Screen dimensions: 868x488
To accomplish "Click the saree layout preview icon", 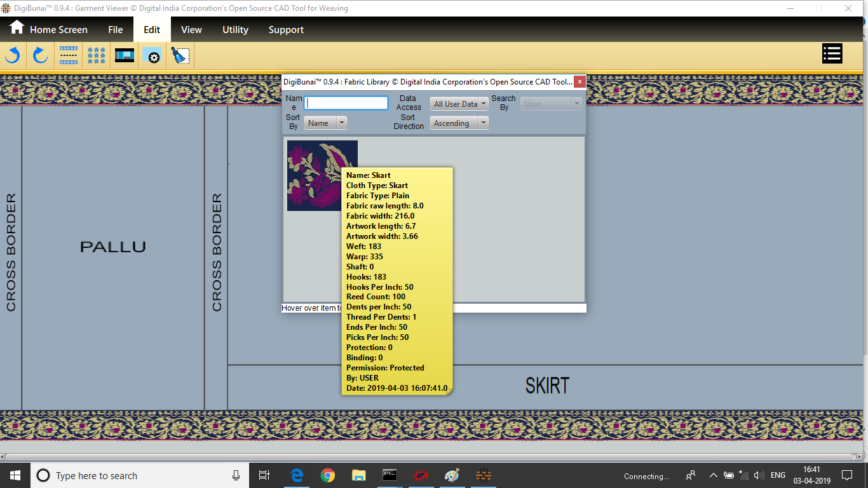I will tap(125, 55).
